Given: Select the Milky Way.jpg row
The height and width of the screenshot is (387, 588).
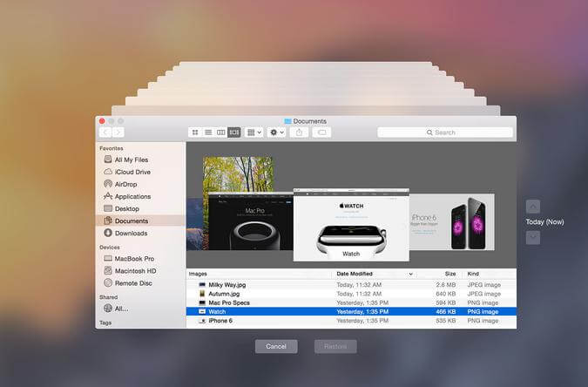Looking at the screenshot, I should [351, 285].
